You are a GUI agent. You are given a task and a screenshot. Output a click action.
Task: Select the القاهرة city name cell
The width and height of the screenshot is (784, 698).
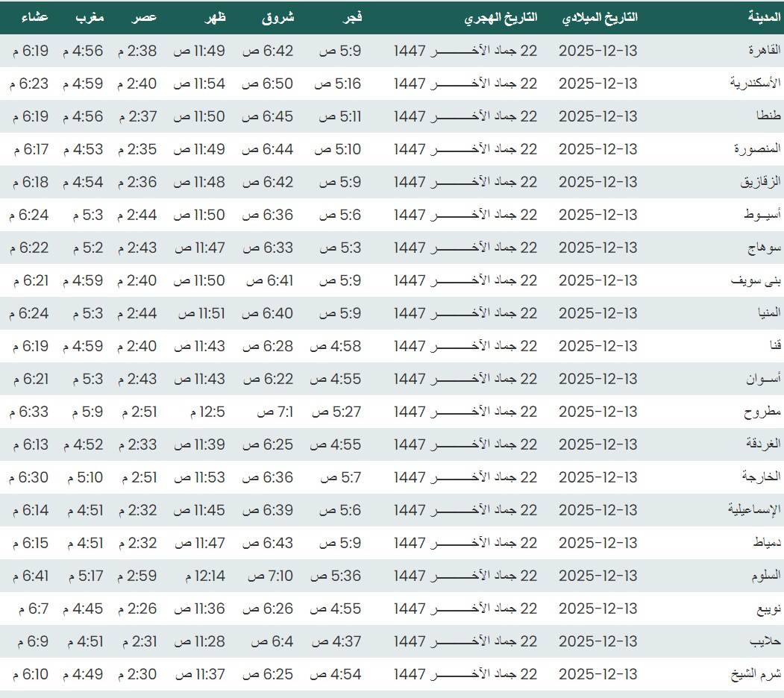(764, 51)
